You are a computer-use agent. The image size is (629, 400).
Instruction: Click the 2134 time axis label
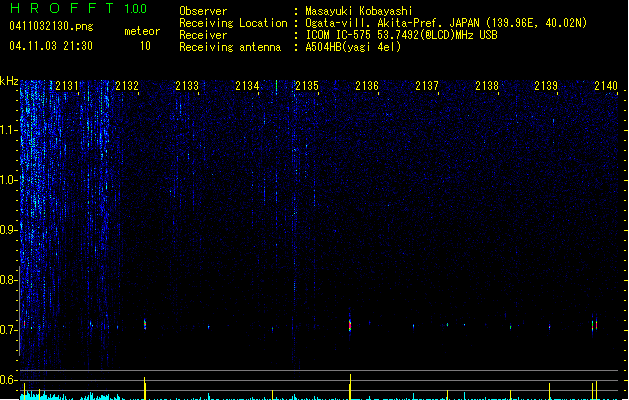click(x=247, y=86)
